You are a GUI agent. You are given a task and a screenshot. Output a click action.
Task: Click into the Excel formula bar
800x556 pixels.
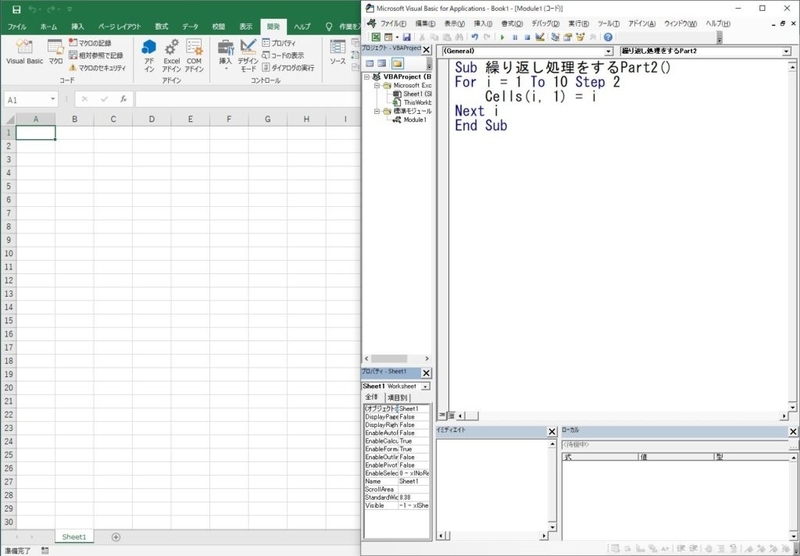tap(247, 99)
